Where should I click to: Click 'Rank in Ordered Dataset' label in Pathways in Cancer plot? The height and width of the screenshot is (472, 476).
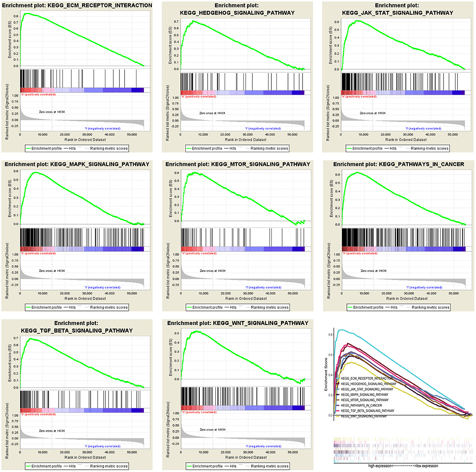(x=407, y=298)
